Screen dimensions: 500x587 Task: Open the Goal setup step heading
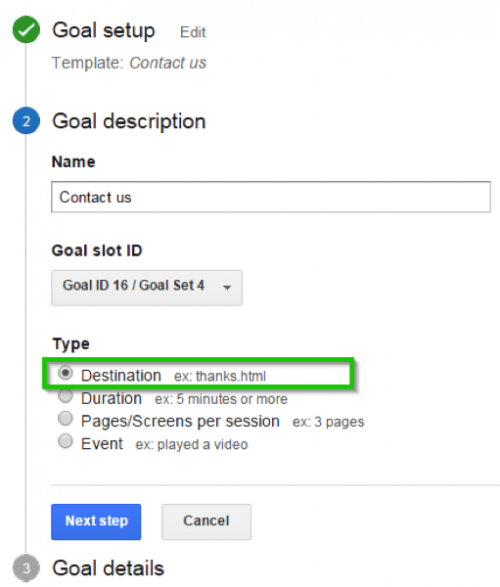(104, 30)
